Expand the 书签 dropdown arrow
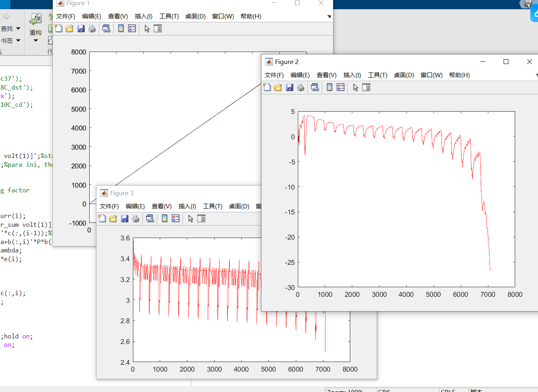 pos(18,40)
